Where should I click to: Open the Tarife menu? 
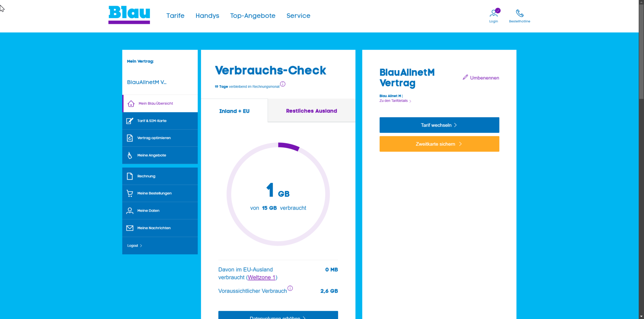coord(175,16)
